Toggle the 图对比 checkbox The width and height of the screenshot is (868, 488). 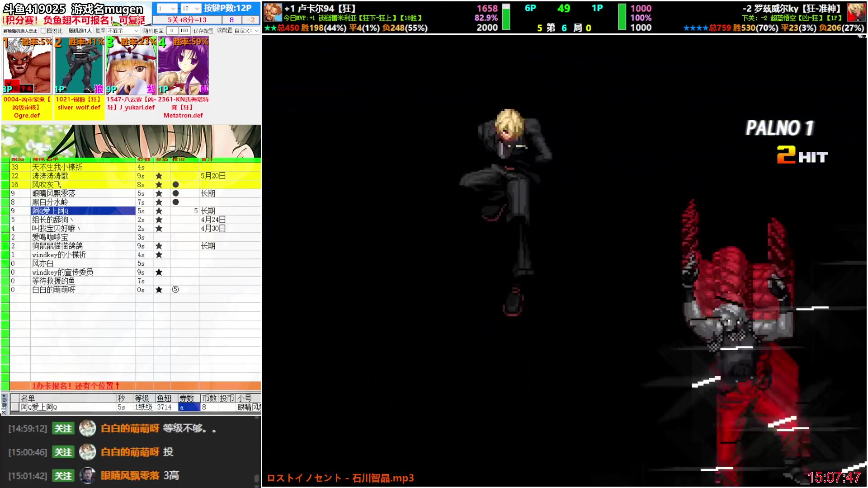[x=43, y=31]
